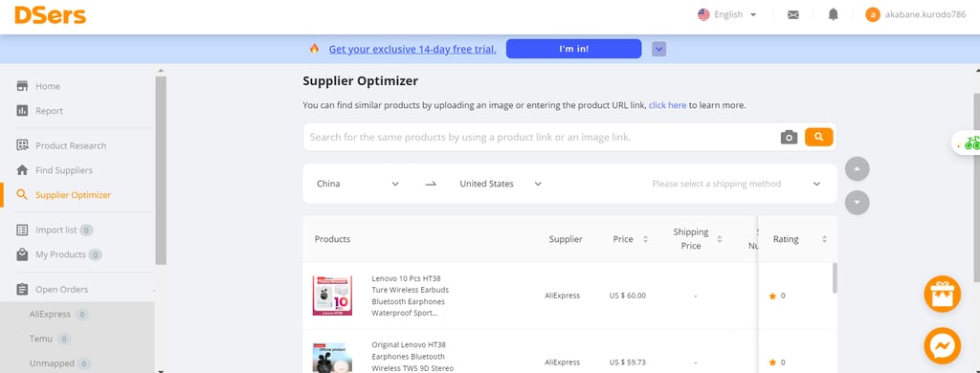Viewport: 980px width, 373px height.
Task: Open the United States destination dropdown
Action: coord(501,184)
